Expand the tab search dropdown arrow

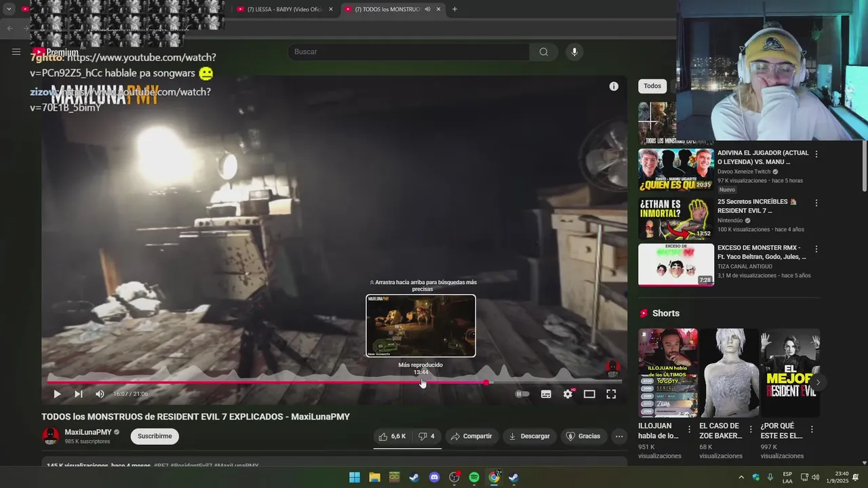9,9
